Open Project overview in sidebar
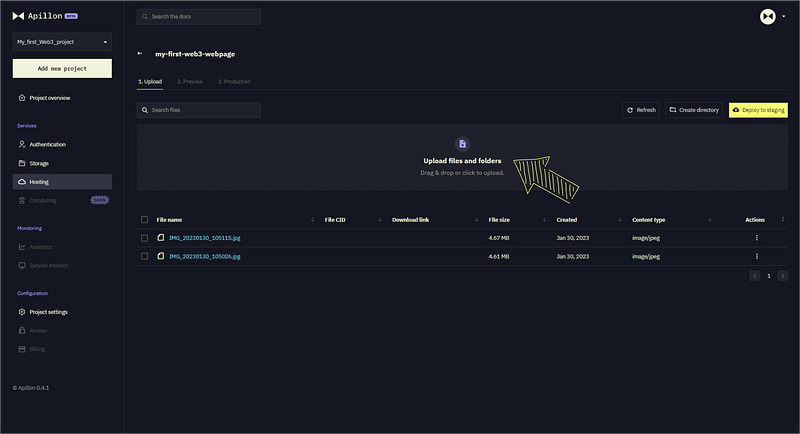The height and width of the screenshot is (434, 800). pos(62,98)
